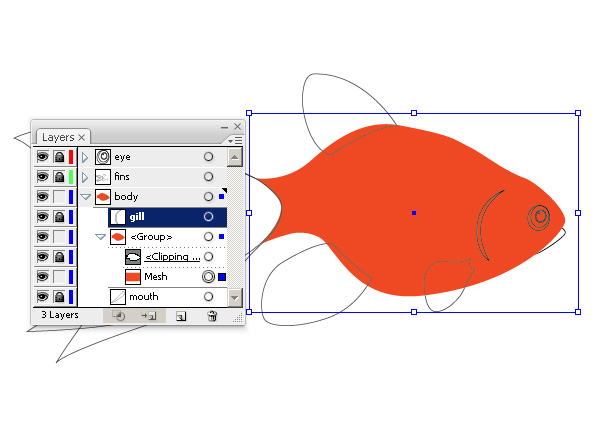Toggle visibility of gill sublayer
This screenshot has height=442, width=600.
42,217
